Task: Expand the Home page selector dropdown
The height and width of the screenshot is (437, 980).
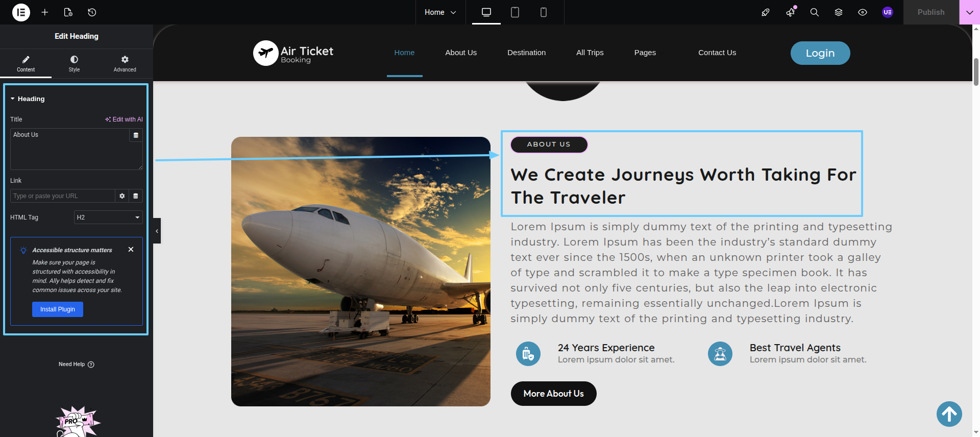Action: click(x=440, y=12)
